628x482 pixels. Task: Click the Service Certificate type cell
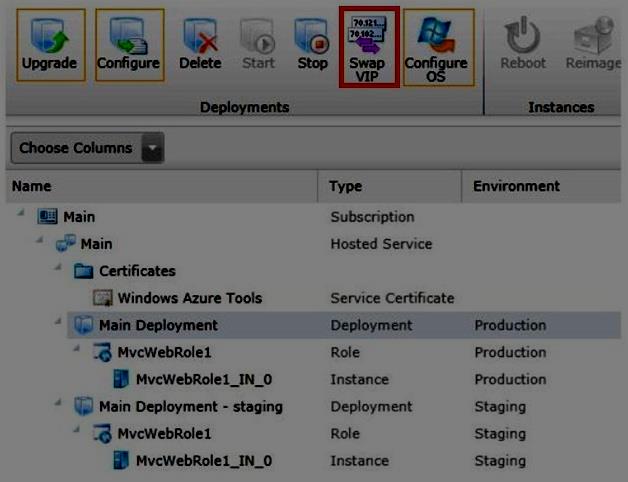pyautogui.click(x=392, y=298)
